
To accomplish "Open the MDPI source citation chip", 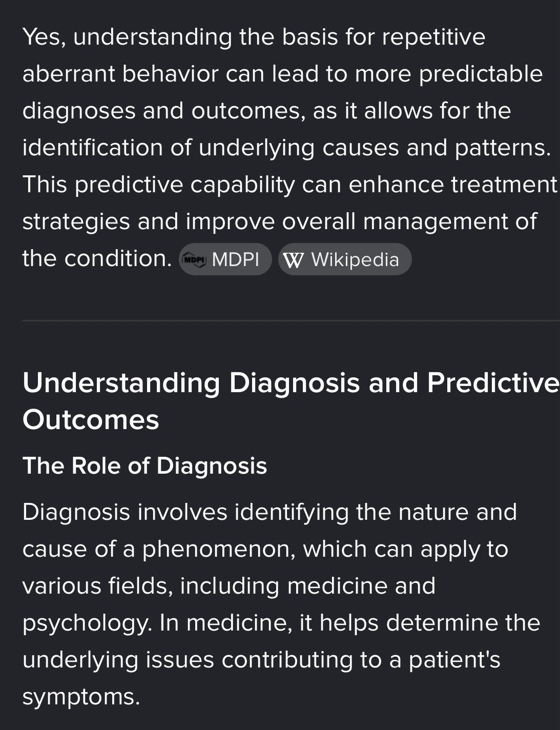I will [225, 259].
